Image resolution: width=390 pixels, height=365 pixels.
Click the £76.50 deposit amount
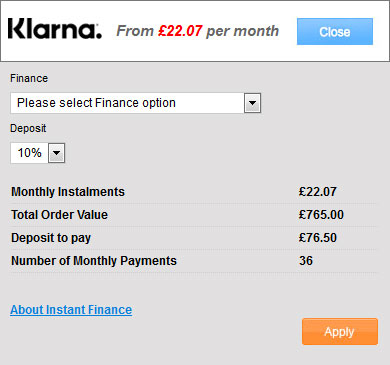[318, 238]
